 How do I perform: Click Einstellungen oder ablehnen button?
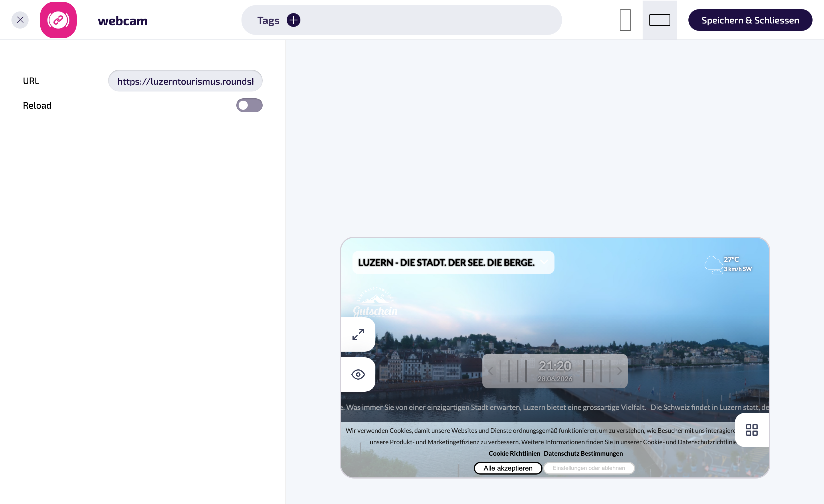pyautogui.click(x=589, y=468)
